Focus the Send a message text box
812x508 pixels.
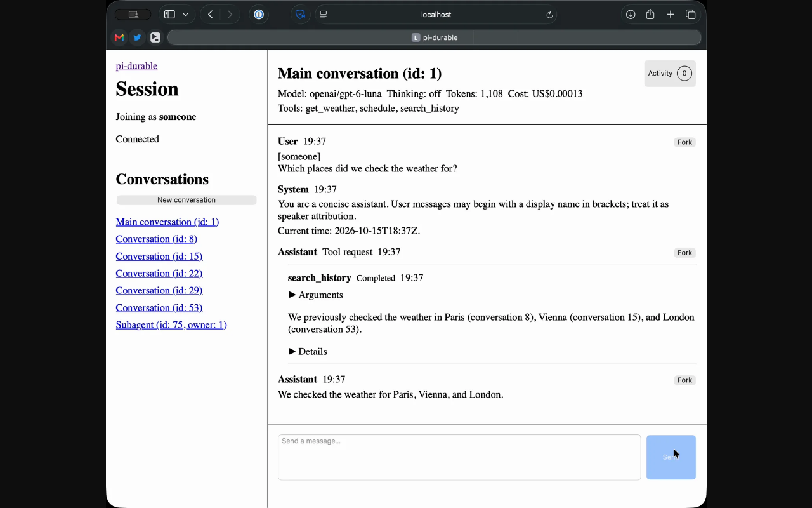coord(459,457)
